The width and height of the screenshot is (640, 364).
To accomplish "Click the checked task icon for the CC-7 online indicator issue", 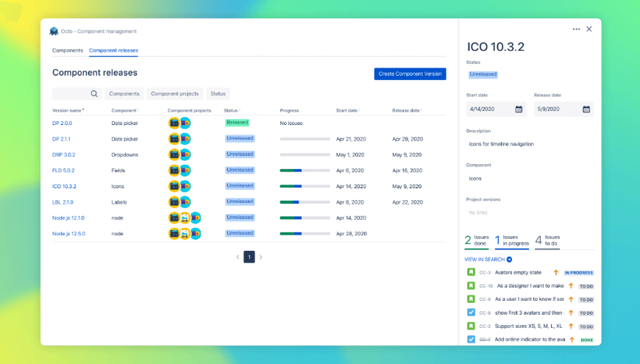I will 471,339.
